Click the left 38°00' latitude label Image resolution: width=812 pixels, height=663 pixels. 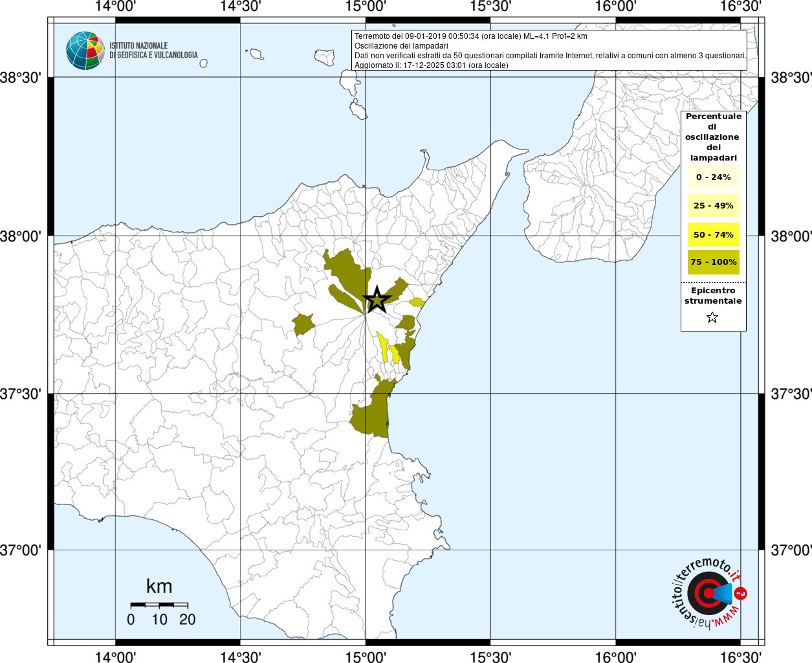[x=24, y=236]
